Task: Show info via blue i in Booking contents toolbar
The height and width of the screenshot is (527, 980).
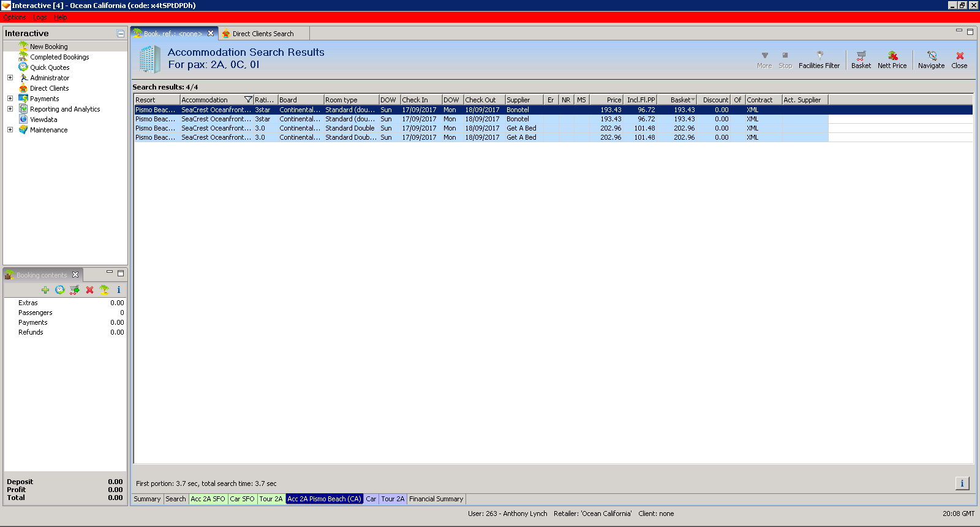Action: [x=119, y=290]
